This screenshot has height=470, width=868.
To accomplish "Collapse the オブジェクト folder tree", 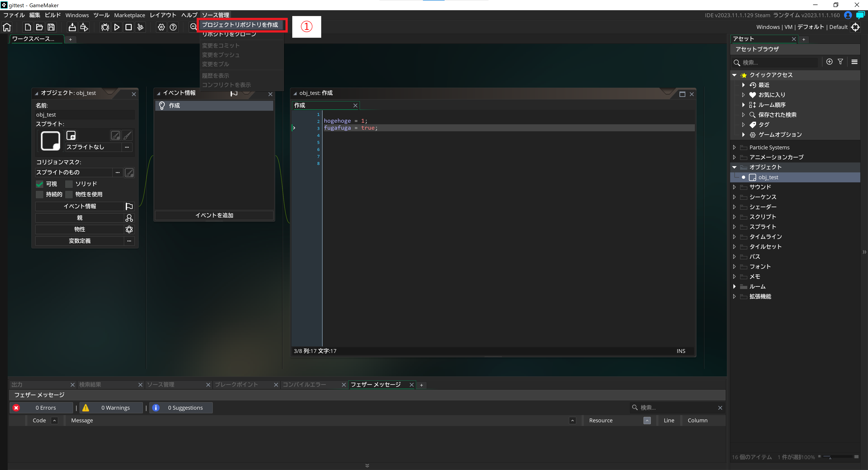I will pos(735,167).
